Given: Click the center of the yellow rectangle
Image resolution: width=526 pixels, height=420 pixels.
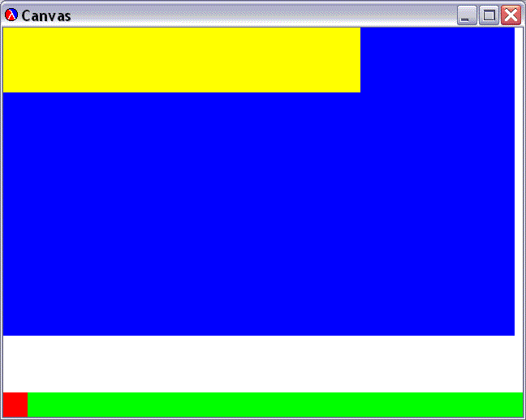Looking at the screenshot, I should point(182,60).
